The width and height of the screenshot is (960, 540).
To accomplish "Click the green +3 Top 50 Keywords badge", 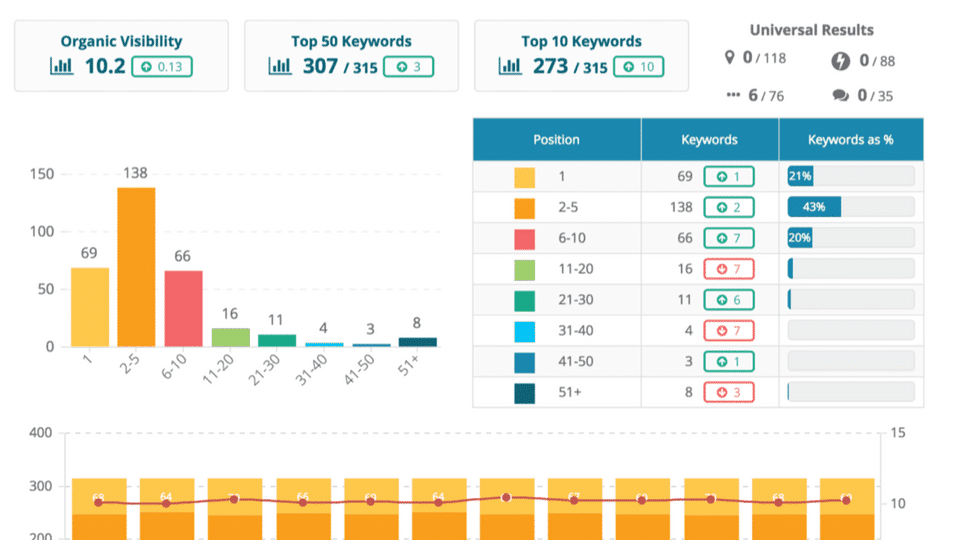I will pos(409,67).
